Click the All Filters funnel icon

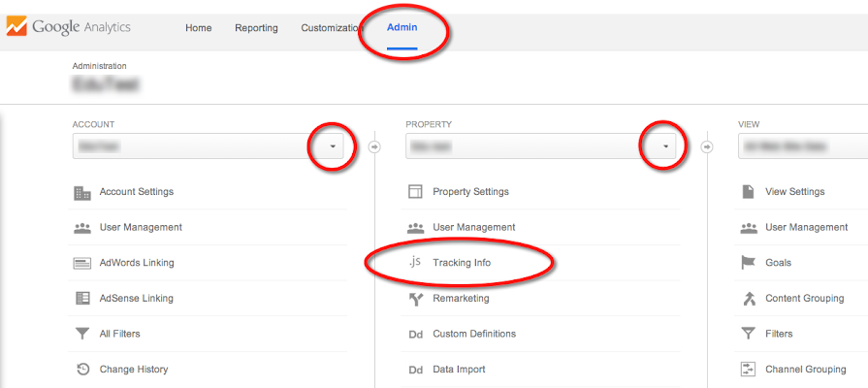tap(81, 334)
